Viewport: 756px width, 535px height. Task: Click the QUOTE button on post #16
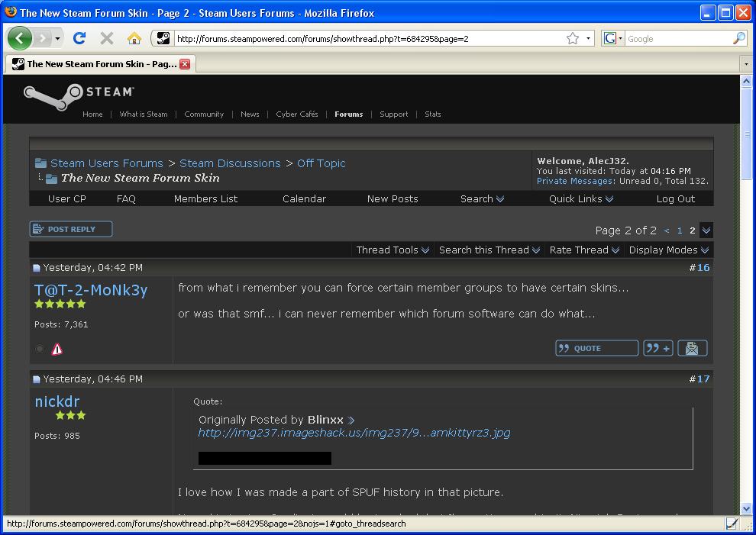(x=596, y=348)
